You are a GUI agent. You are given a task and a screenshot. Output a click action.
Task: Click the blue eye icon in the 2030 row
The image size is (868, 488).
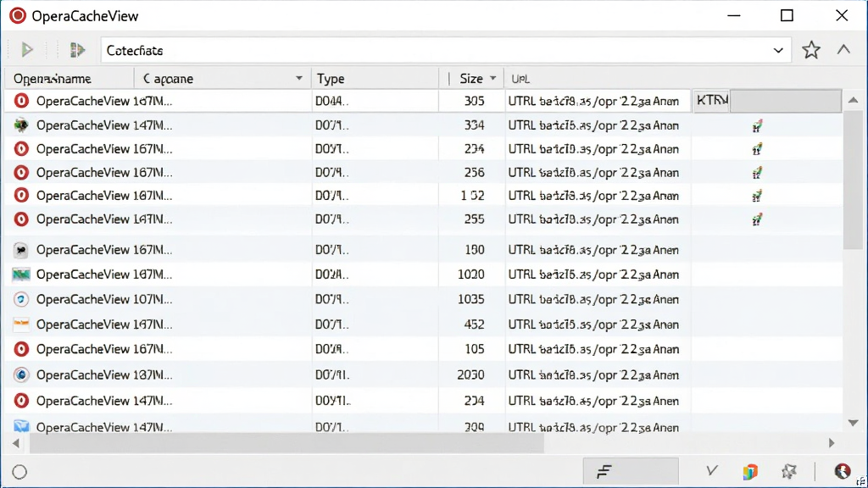pyautogui.click(x=21, y=375)
